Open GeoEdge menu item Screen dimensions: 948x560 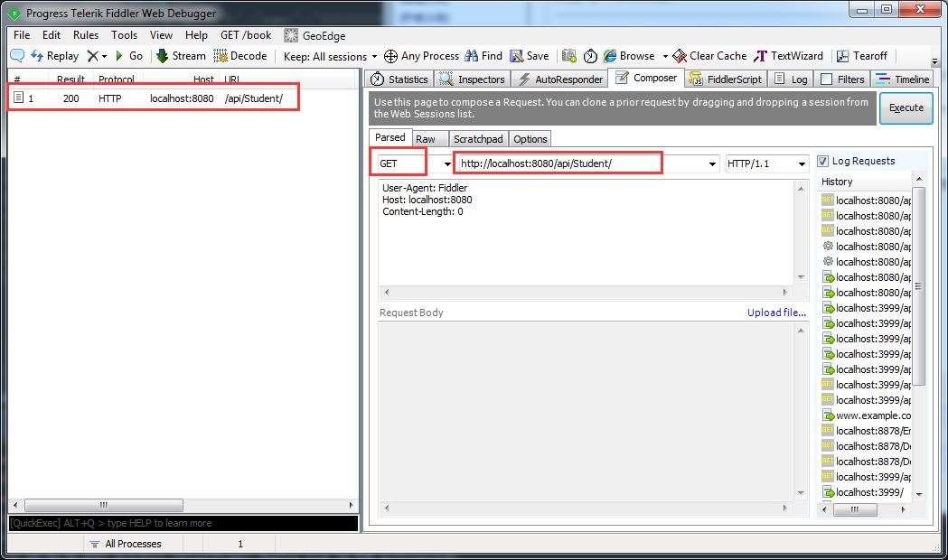tap(315, 35)
